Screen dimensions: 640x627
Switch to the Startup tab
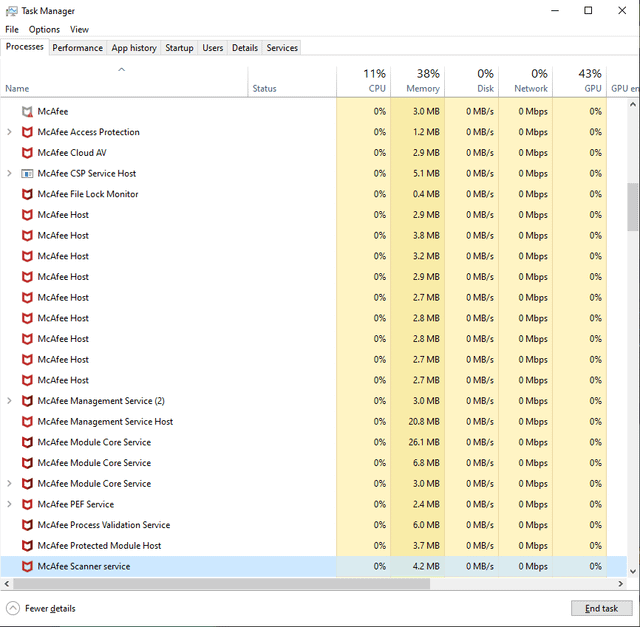(179, 48)
